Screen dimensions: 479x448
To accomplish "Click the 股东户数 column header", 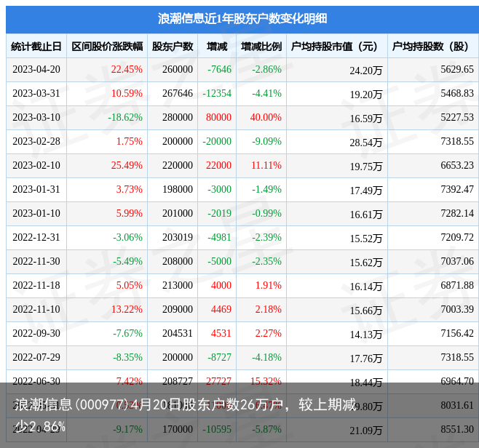I will pos(173,47).
